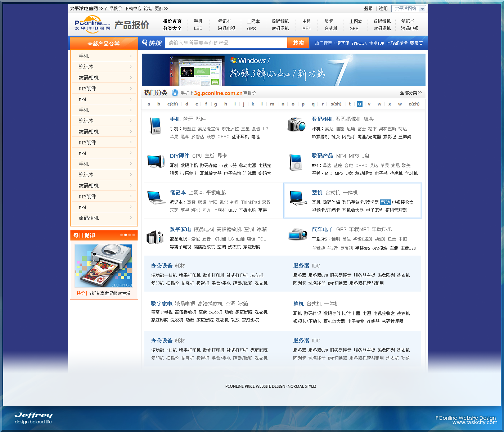Expand 全部分类 link in hot categories
The image size is (504, 432).
click(411, 93)
